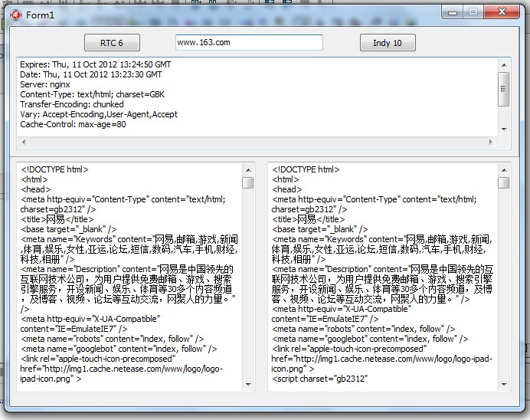The image size is (530, 420).
Task: Maximize the Form1 window
Action: click(473, 12)
